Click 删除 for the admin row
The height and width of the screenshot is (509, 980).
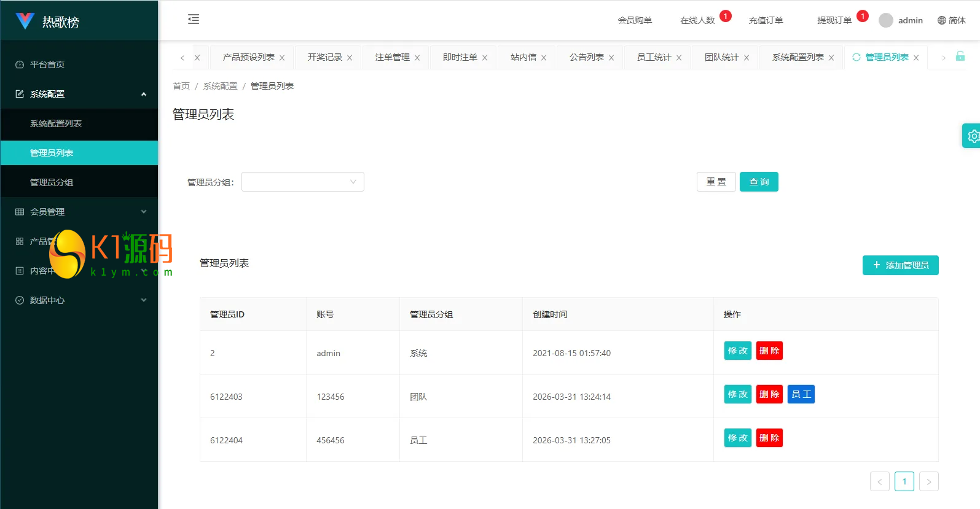pos(769,351)
